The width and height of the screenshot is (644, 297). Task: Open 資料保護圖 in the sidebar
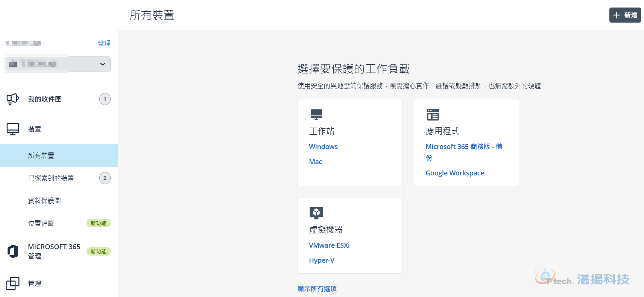click(59, 201)
